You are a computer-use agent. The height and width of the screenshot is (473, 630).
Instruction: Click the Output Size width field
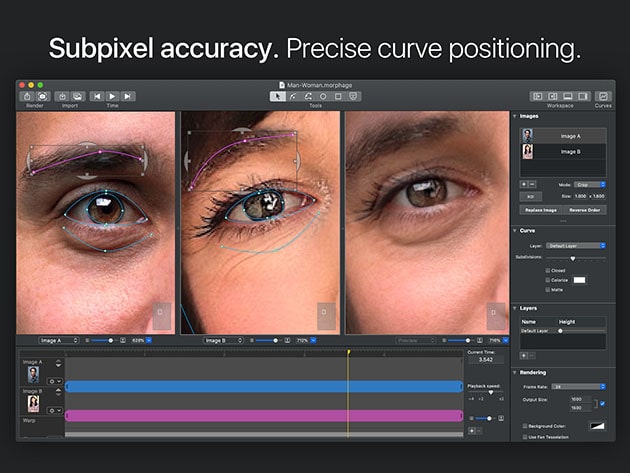(x=580, y=399)
